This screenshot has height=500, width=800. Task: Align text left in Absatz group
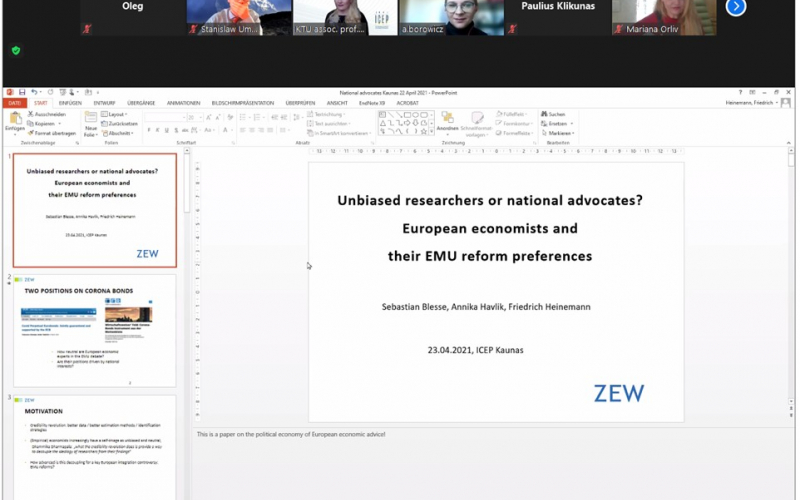coord(243,131)
